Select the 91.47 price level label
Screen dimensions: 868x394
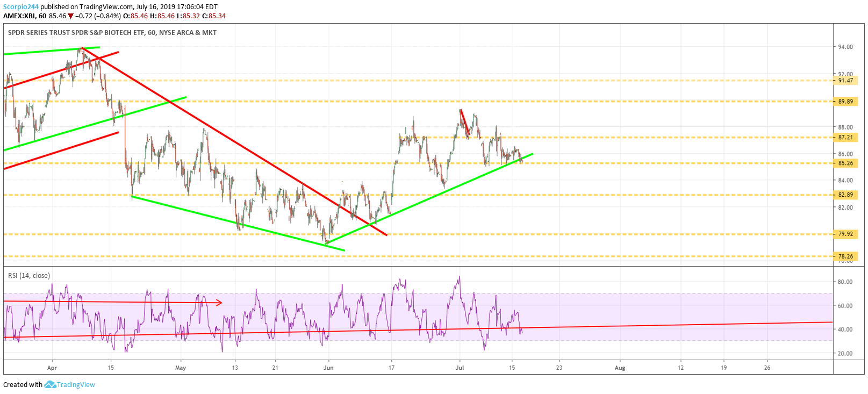(845, 81)
